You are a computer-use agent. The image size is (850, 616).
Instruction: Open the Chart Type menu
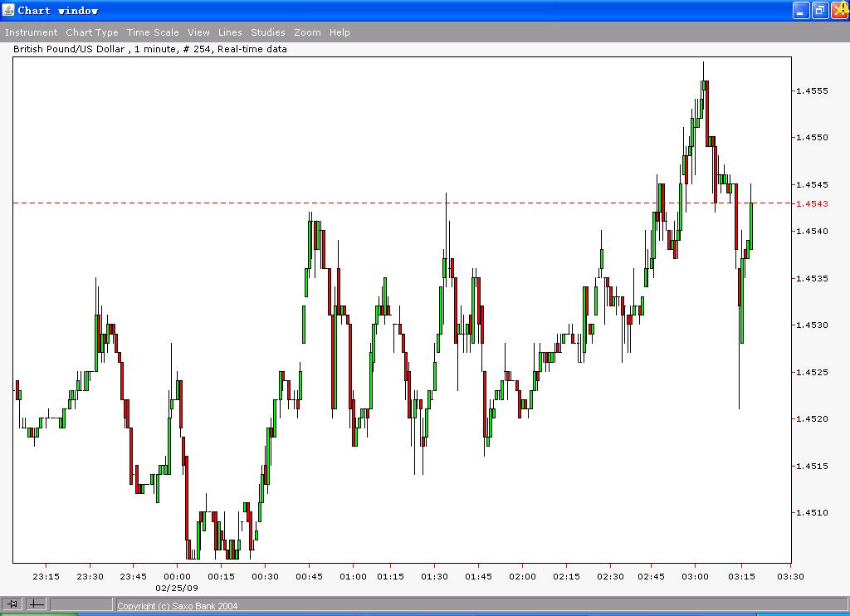92,32
